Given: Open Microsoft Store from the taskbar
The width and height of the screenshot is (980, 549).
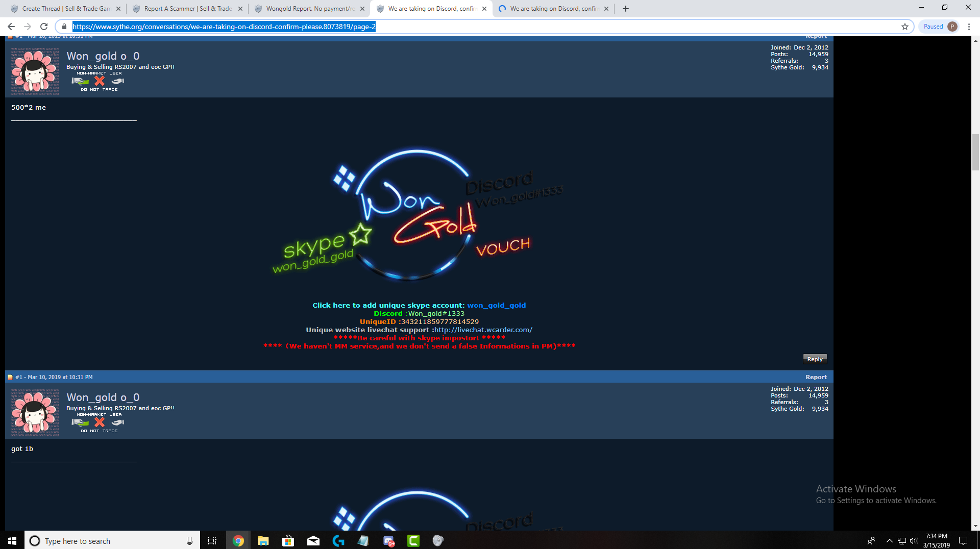Looking at the screenshot, I should pos(288,541).
